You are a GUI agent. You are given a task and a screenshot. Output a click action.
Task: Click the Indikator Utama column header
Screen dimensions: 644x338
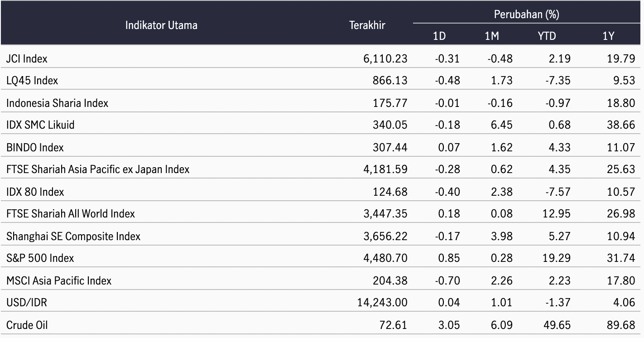pos(161,25)
